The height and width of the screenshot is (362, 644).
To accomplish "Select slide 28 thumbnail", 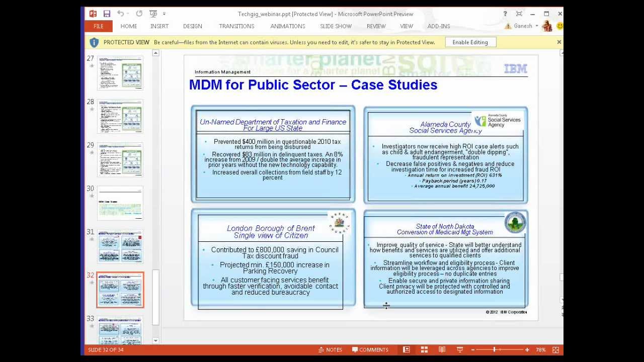I will (120, 116).
